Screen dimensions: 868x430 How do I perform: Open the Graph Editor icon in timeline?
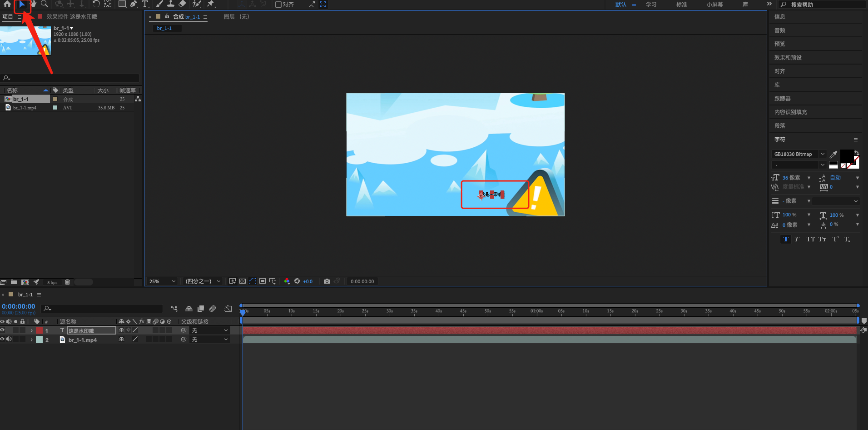pos(228,309)
